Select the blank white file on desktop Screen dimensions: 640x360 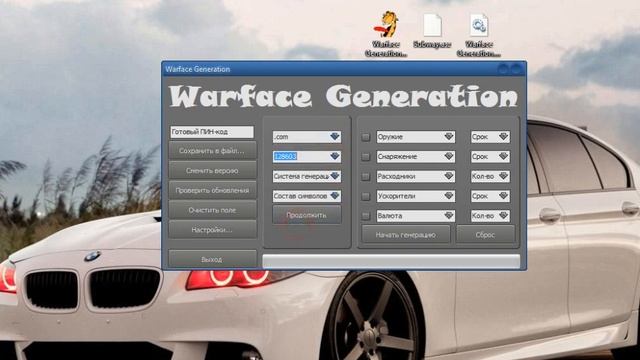432,31
